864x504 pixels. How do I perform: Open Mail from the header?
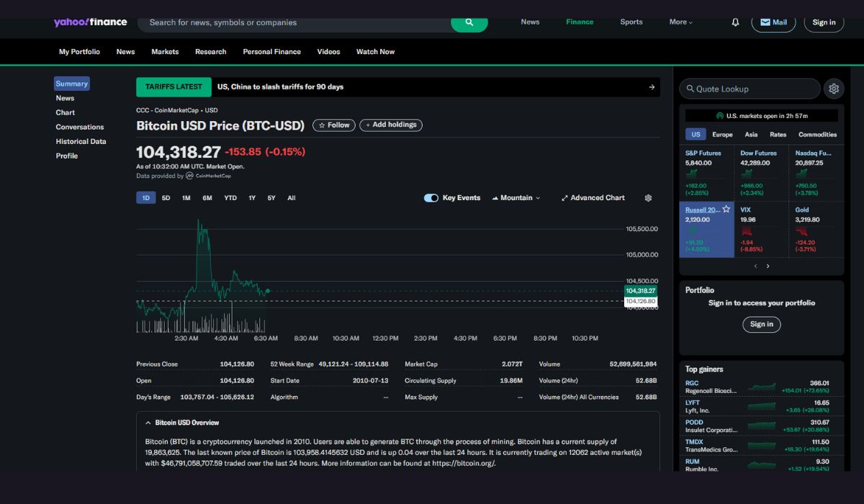coord(773,22)
